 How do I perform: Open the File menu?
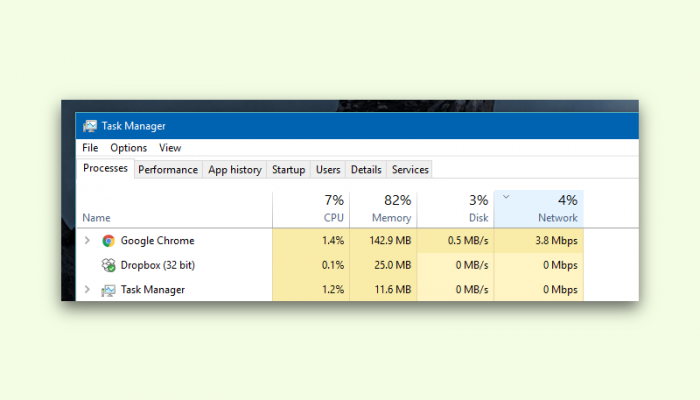tap(90, 148)
